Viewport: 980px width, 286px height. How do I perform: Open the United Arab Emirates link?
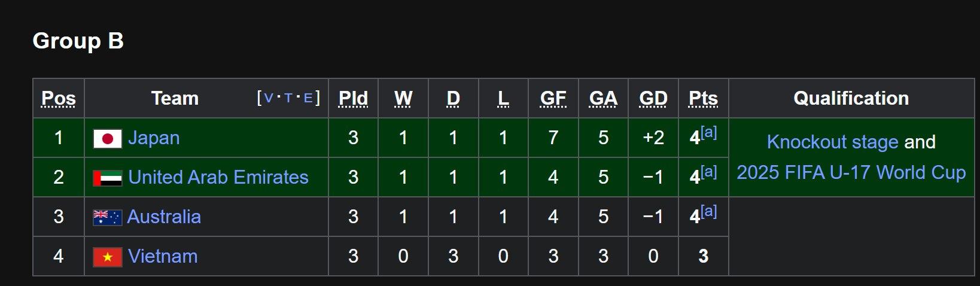click(218, 178)
